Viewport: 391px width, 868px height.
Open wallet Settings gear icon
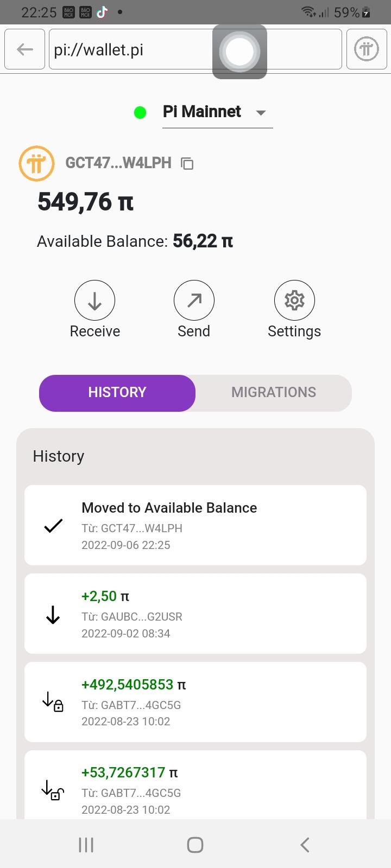pos(294,301)
